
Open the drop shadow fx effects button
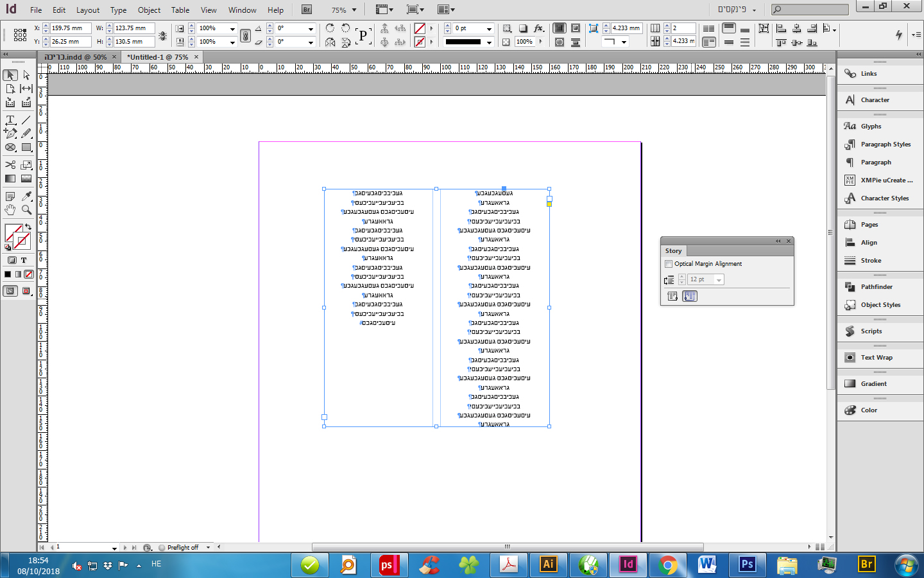point(539,28)
